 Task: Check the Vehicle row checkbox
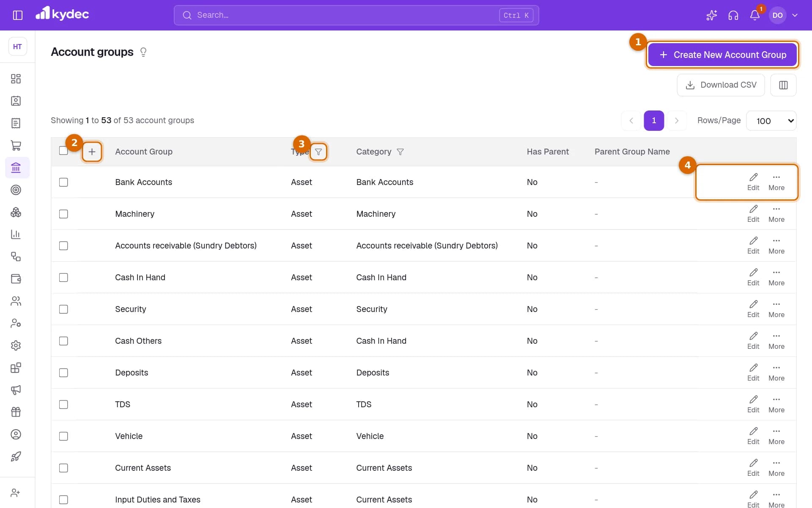[x=63, y=436]
